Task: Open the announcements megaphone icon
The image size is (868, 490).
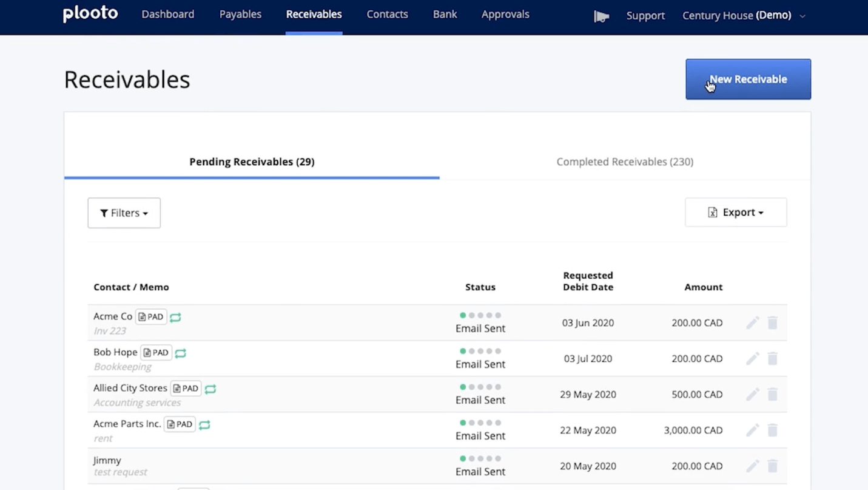Action: pyautogui.click(x=601, y=16)
